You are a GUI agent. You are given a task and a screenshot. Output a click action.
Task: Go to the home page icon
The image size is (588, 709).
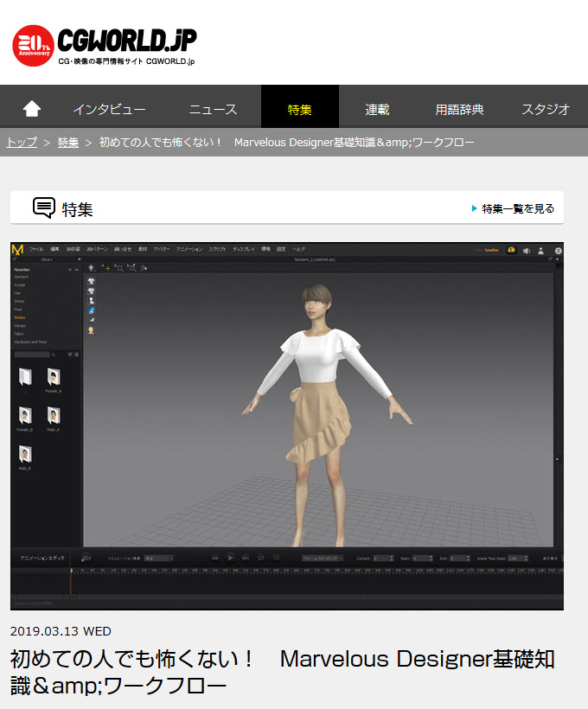point(32,109)
